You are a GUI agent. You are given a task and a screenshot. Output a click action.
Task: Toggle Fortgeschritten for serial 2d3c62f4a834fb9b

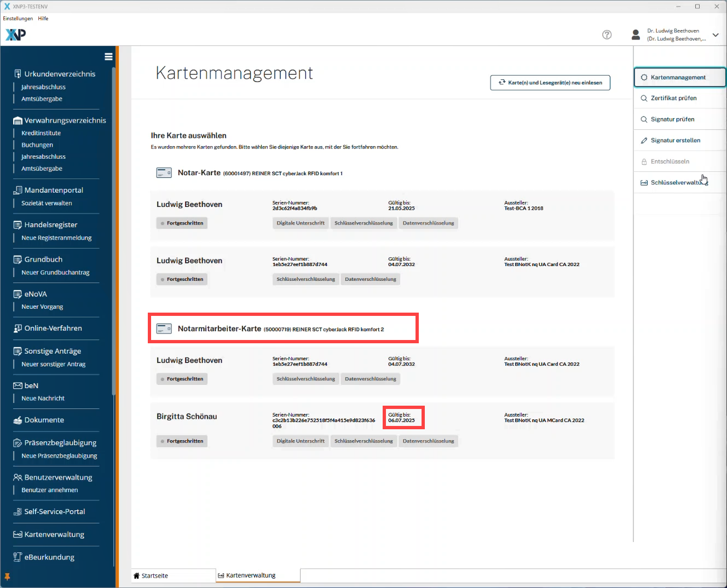point(182,223)
